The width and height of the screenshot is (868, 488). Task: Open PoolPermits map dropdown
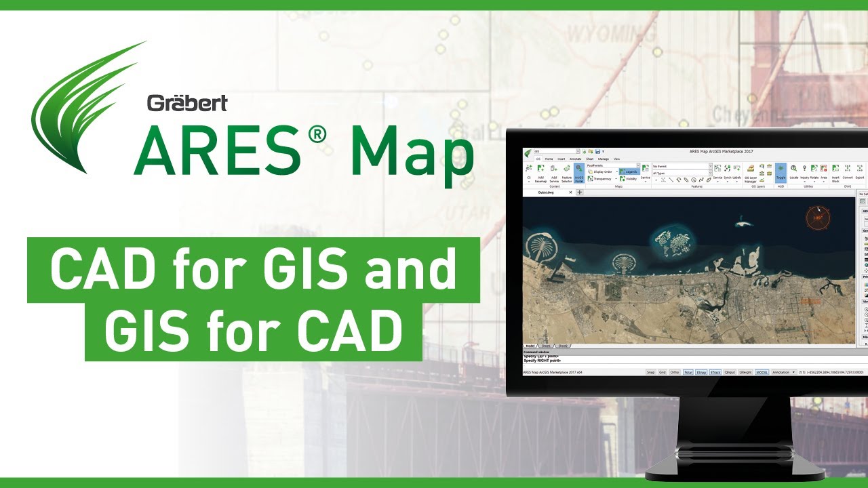pos(613,165)
